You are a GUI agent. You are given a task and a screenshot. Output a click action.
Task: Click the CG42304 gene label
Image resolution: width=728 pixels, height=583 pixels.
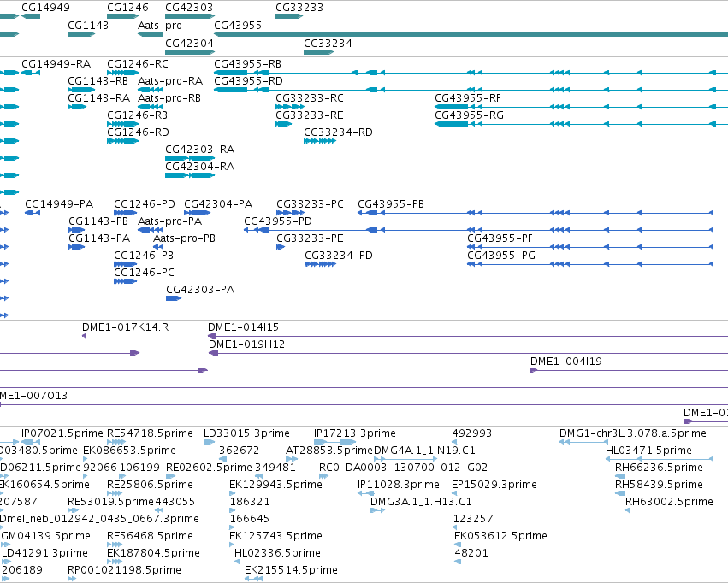(189, 44)
